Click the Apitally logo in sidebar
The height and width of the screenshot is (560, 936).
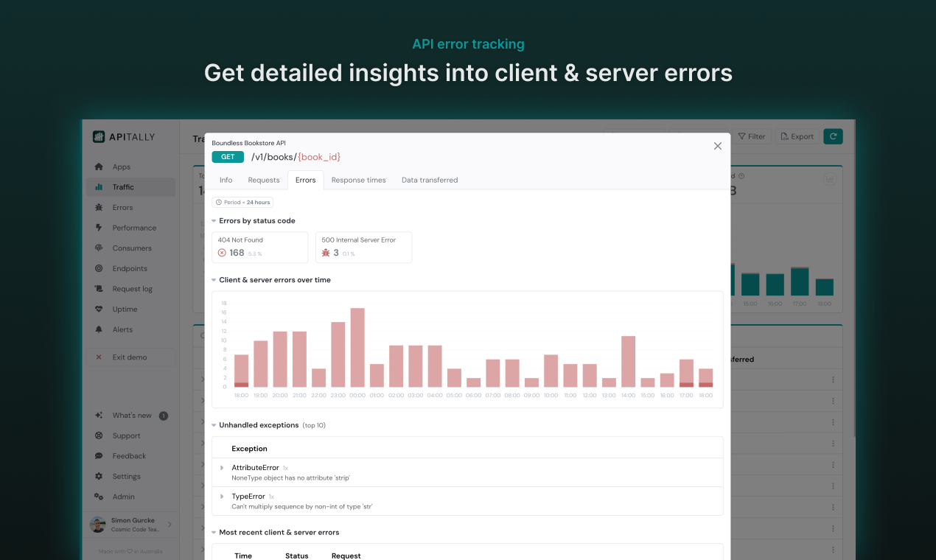pos(124,137)
